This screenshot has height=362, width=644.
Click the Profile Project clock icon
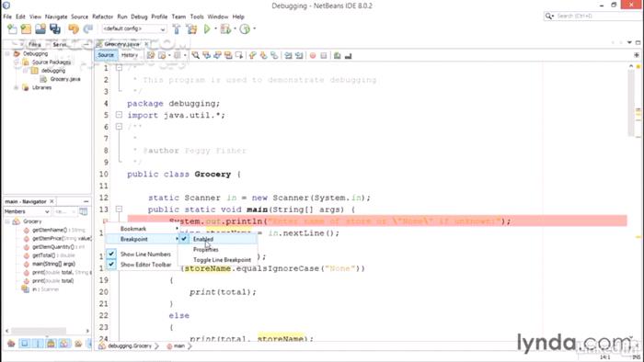tap(245, 28)
